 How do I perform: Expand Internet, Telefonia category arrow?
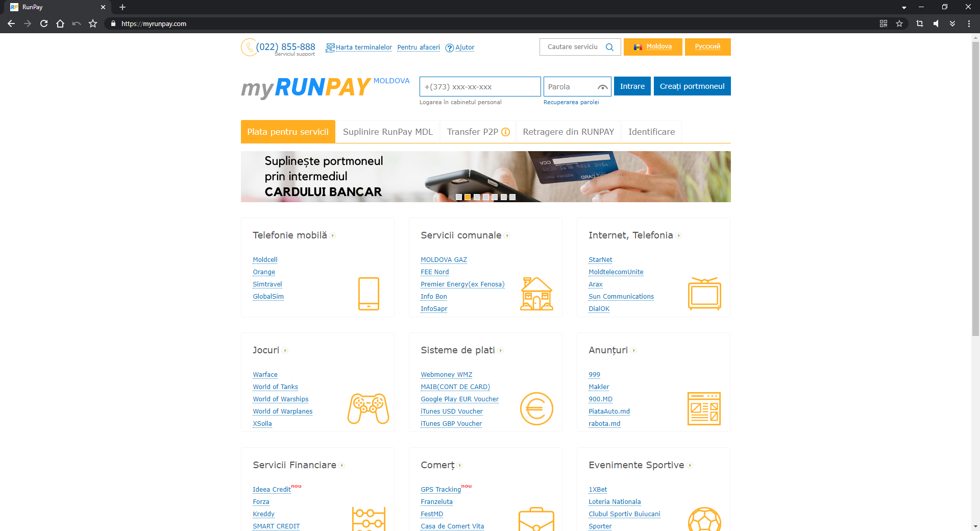679,236
